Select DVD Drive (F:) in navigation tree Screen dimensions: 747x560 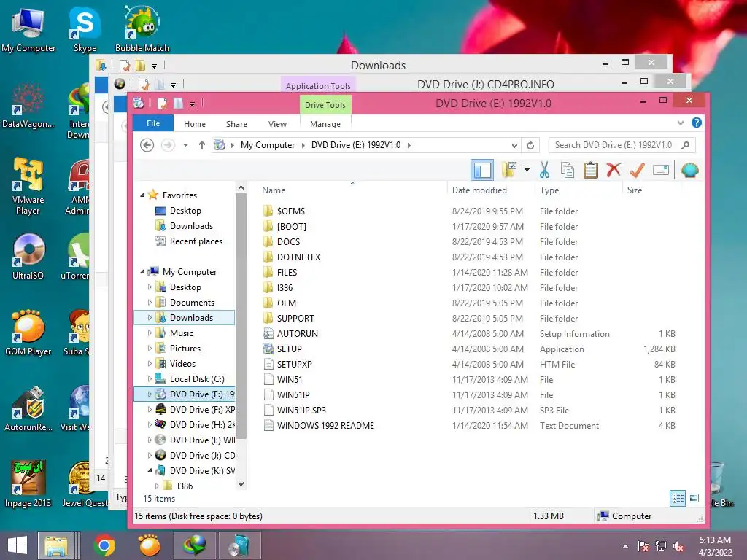click(x=202, y=410)
